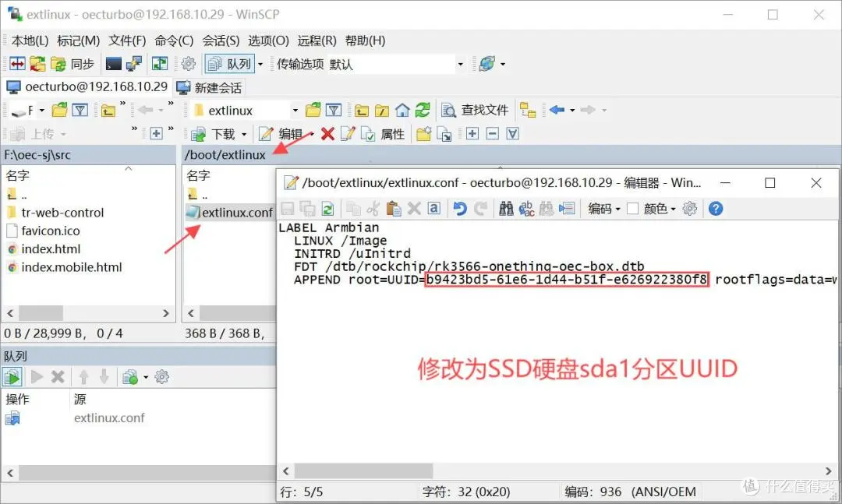Click the remote open directory folder icon

tap(313, 110)
